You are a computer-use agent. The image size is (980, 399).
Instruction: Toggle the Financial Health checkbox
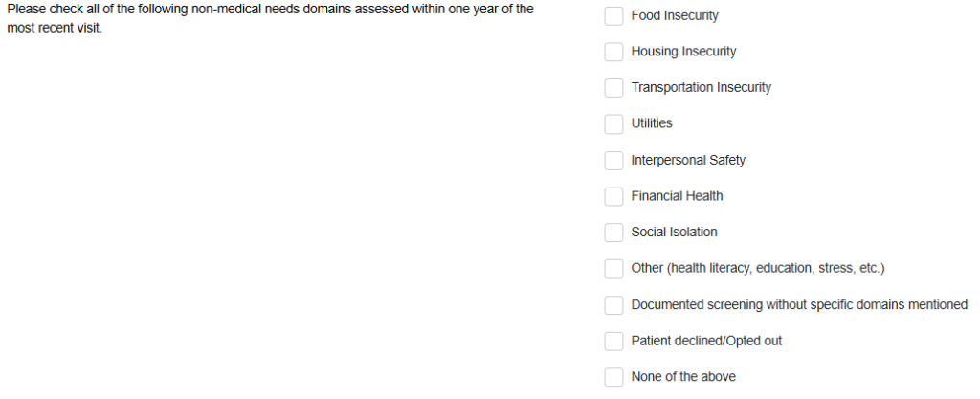point(613,196)
